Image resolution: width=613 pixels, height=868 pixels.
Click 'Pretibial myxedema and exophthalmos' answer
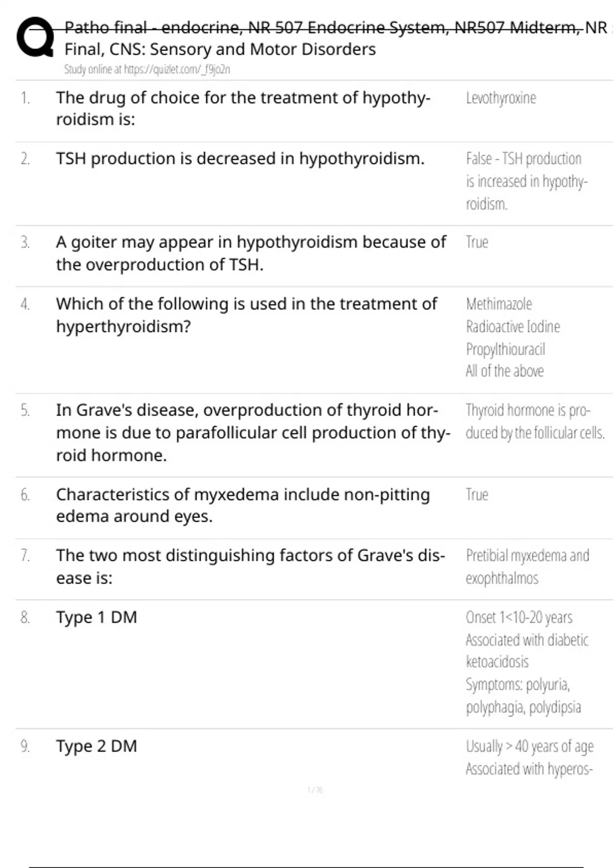point(527,567)
